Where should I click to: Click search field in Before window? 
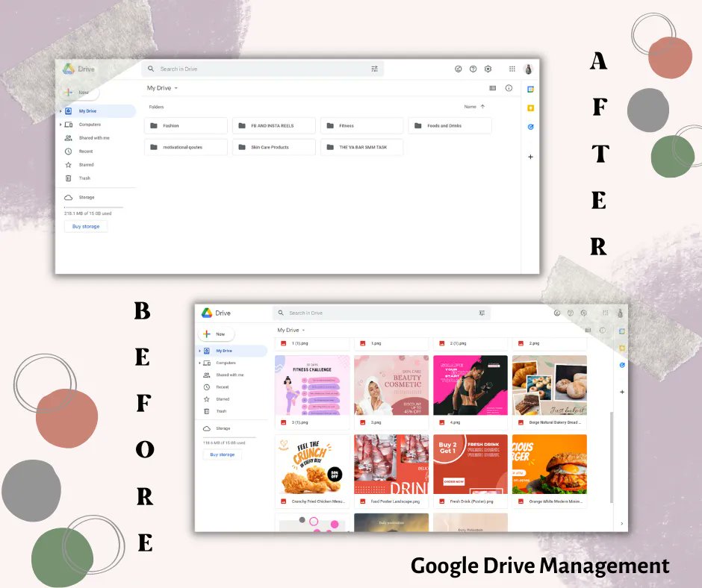pyautogui.click(x=382, y=313)
